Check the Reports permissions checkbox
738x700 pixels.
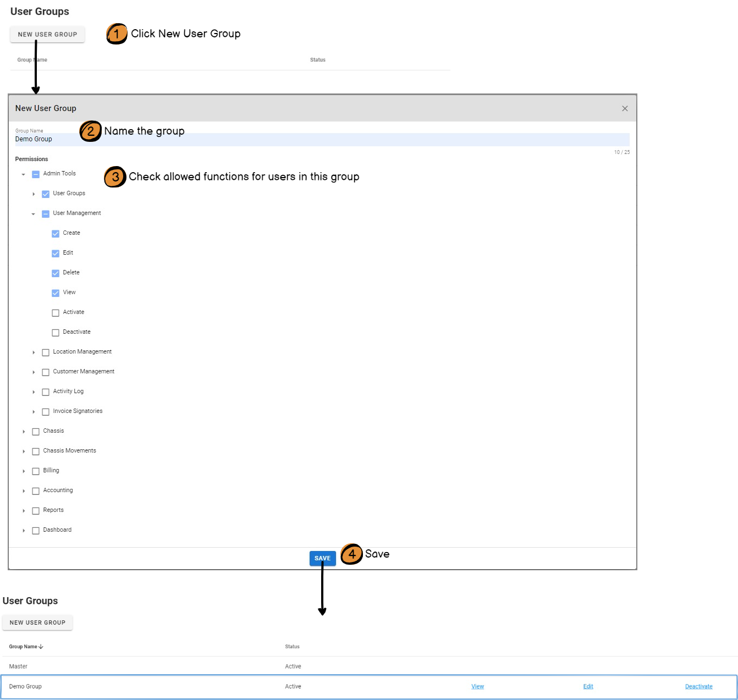[36, 511]
